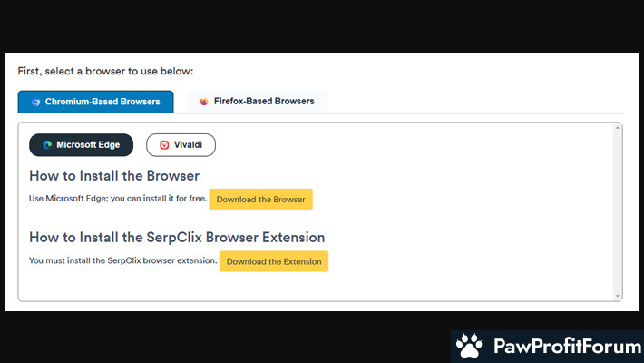Screen dimensions: 644x363
Task: Click the vertical scrollbar track of the panel
Action: point(618,209)
